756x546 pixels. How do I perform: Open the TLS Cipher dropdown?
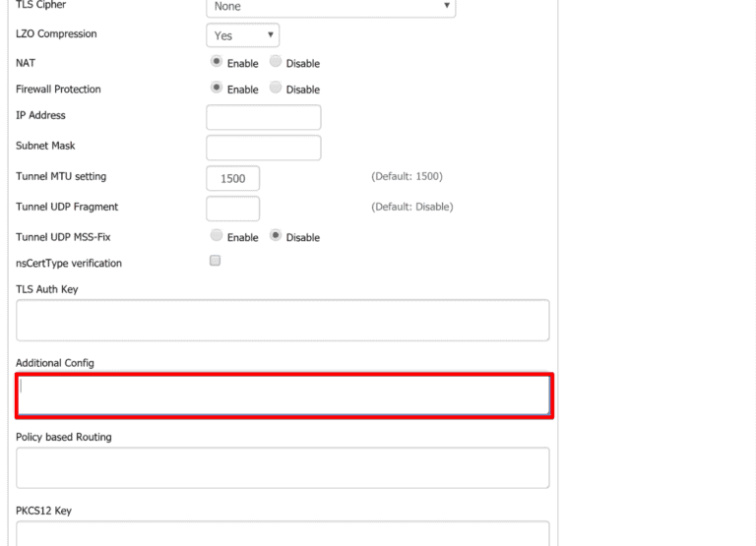coord(331,7)
